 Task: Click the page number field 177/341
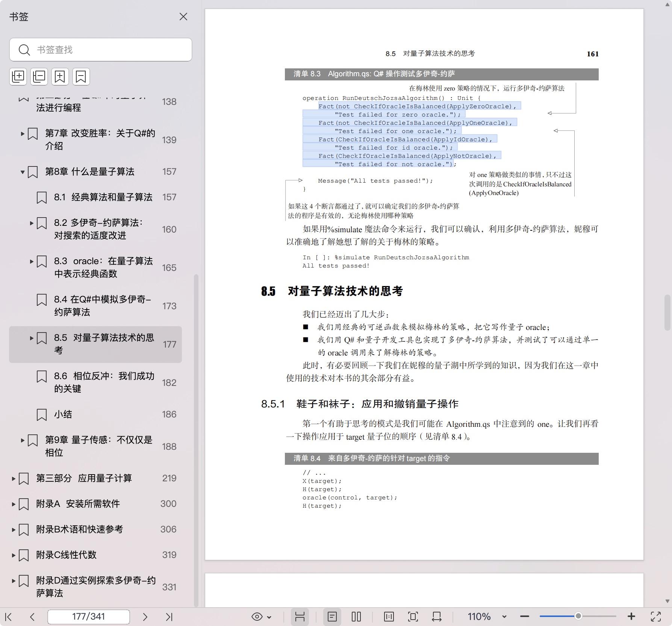pos(89,617)
